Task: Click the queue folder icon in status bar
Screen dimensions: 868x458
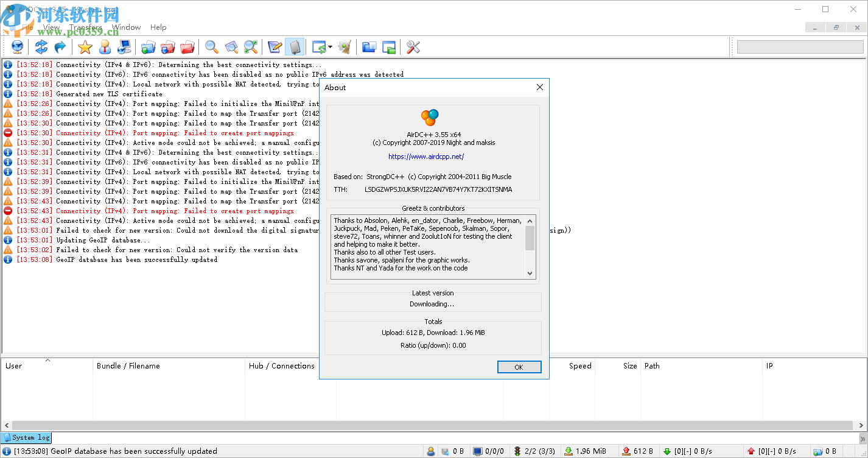Action: pyautogui.click(x=817, y=451)
